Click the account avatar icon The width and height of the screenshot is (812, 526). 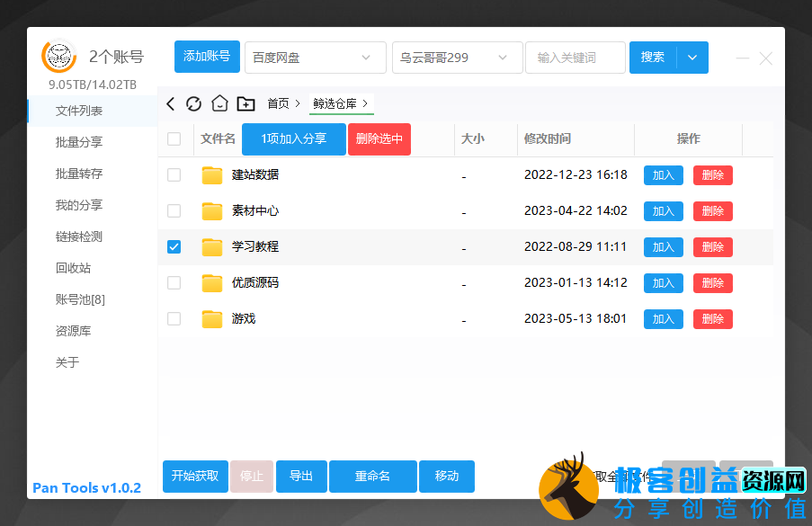pyautogui.click(x=59, y=57)
